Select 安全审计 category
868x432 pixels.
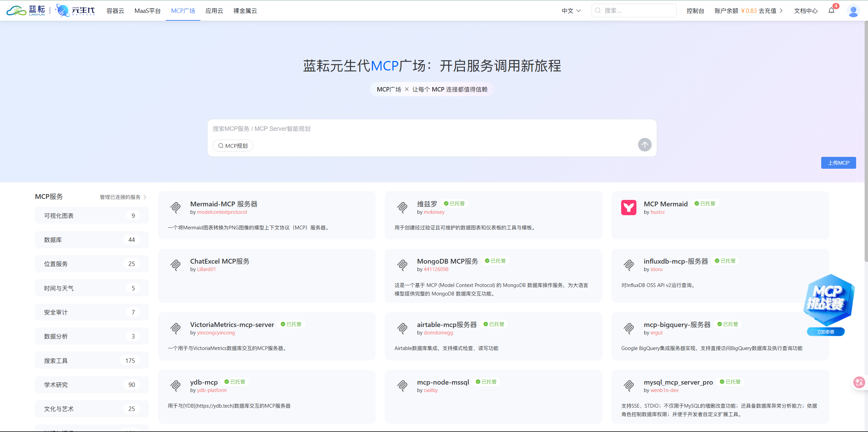tap(92, 312)
